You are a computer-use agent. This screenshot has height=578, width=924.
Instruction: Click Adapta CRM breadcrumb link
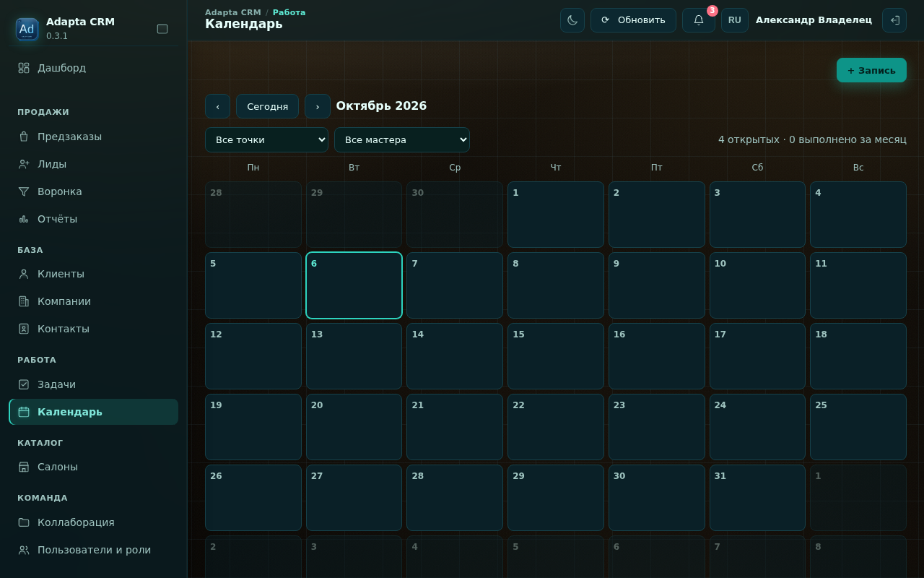[x=233, y=12]
